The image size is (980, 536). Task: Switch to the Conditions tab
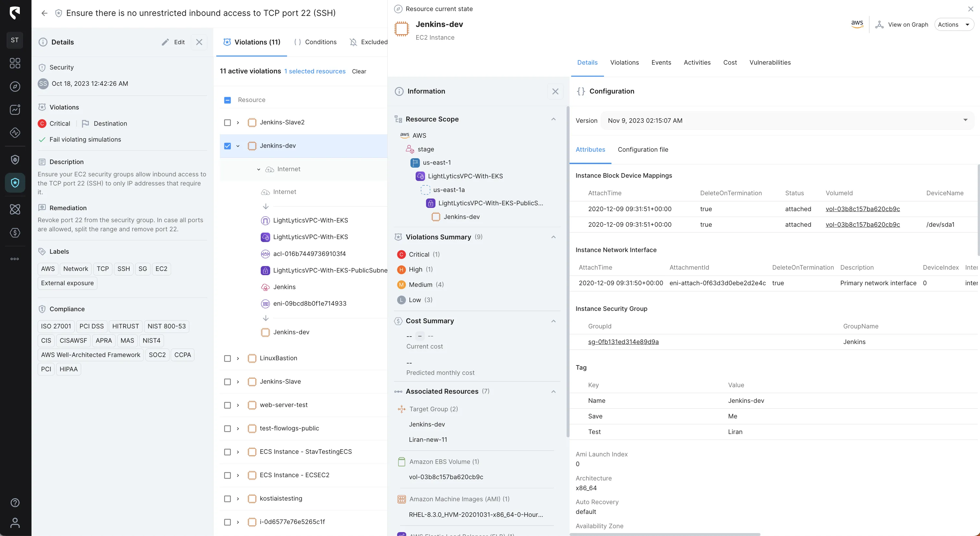click(x=315, y=42)
